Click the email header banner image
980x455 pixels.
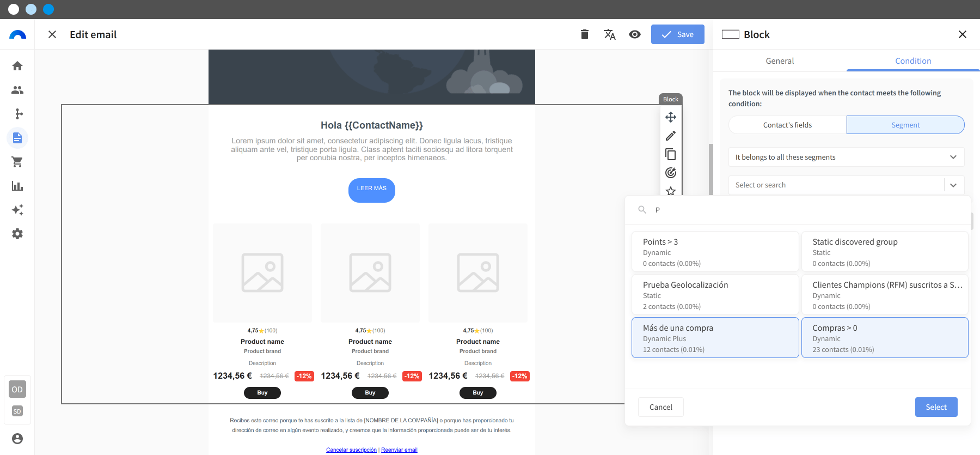pos(372,77)
